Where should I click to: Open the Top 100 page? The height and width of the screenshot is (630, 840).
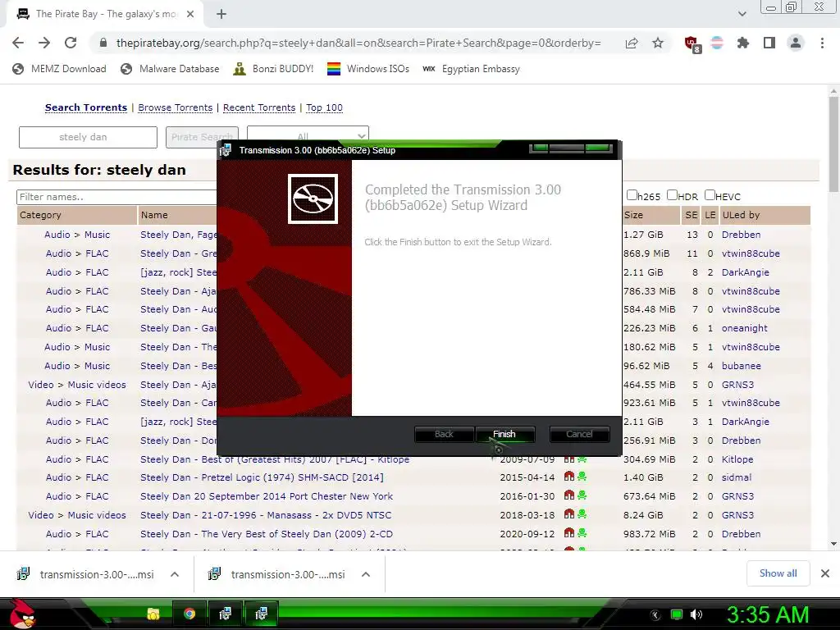(324, 107)
